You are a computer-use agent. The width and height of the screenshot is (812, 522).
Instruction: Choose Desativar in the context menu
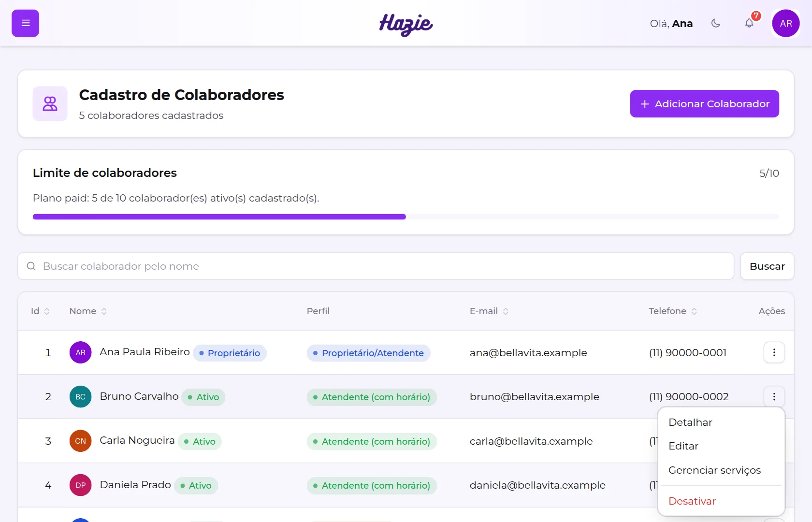[721, 501]
